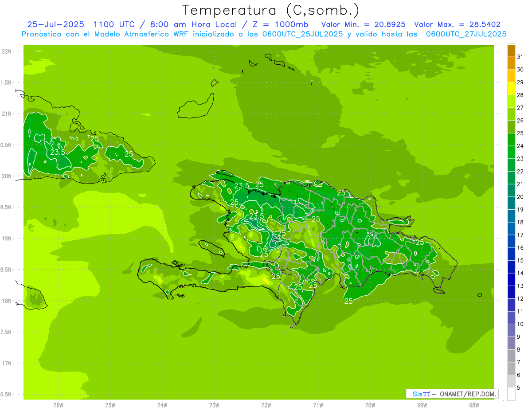Viewport: 532px width, 411px height.
Task: Click the 69W longitude axis label
Action: (x=422, y=405)
